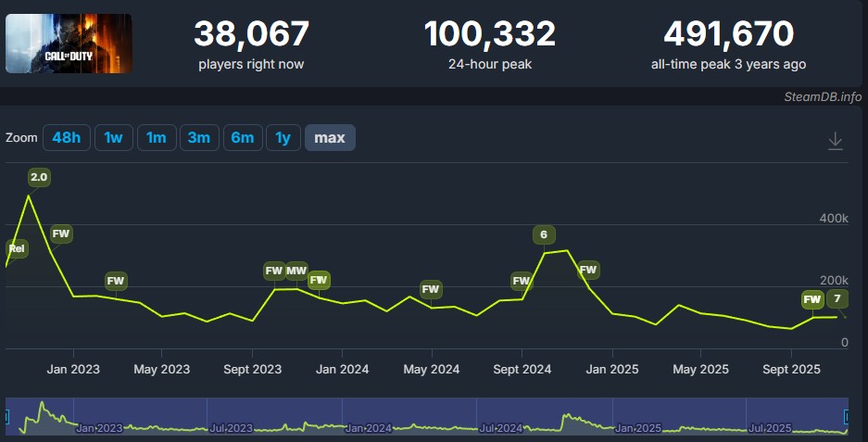Select the max zoom button

coord(329,138)
